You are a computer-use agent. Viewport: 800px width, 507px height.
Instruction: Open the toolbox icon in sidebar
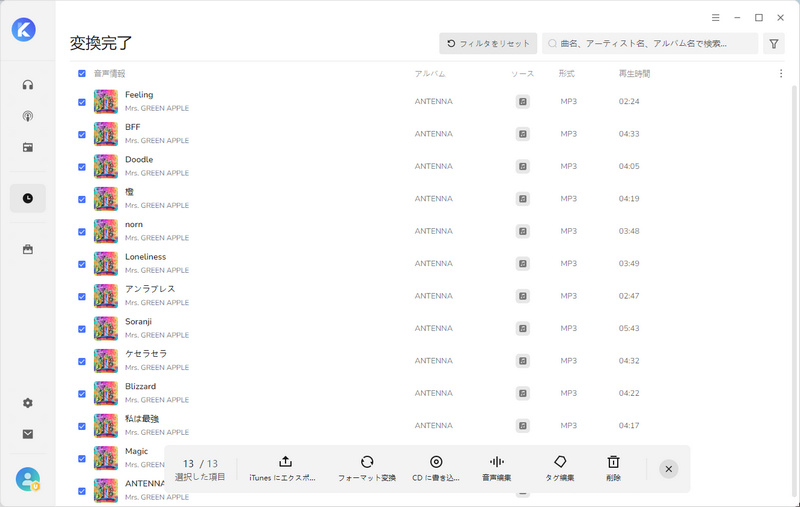pos(28,249)
